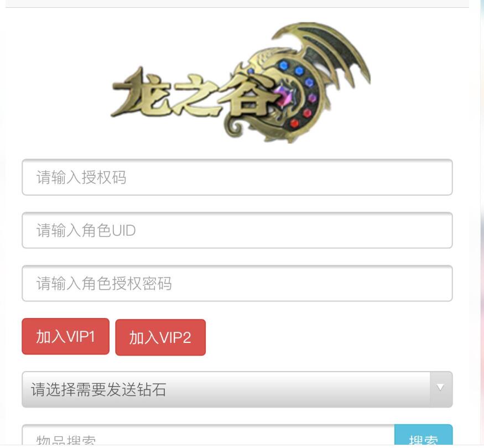Focus the 请输入角色授权密码 field

coord(237,283)
